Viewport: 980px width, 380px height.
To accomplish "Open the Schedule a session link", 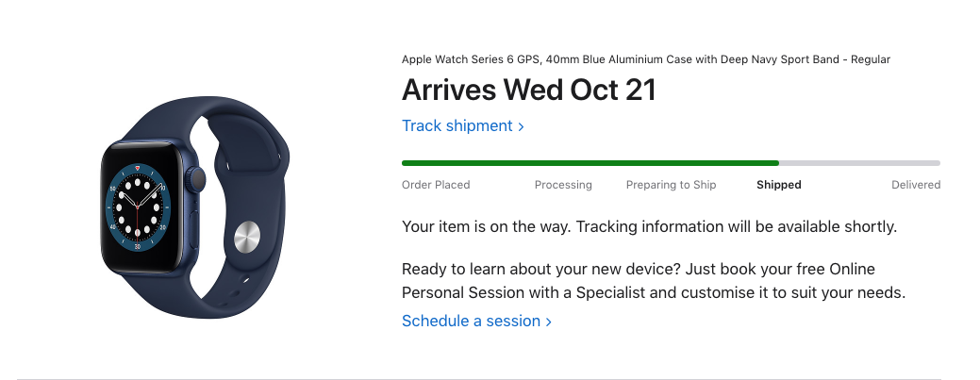I will coord(476,321).
